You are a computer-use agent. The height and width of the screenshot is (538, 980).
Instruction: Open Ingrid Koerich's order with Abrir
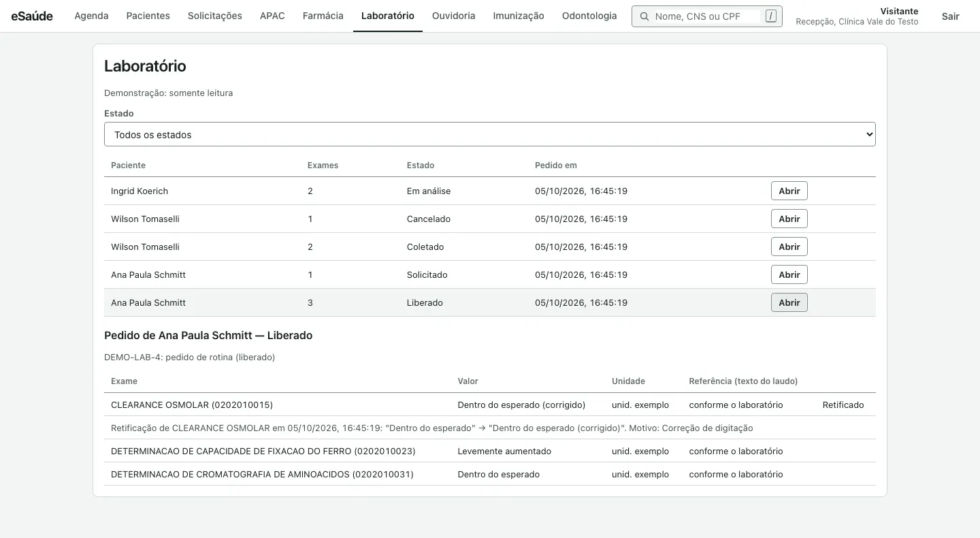[x=789, y=191]
